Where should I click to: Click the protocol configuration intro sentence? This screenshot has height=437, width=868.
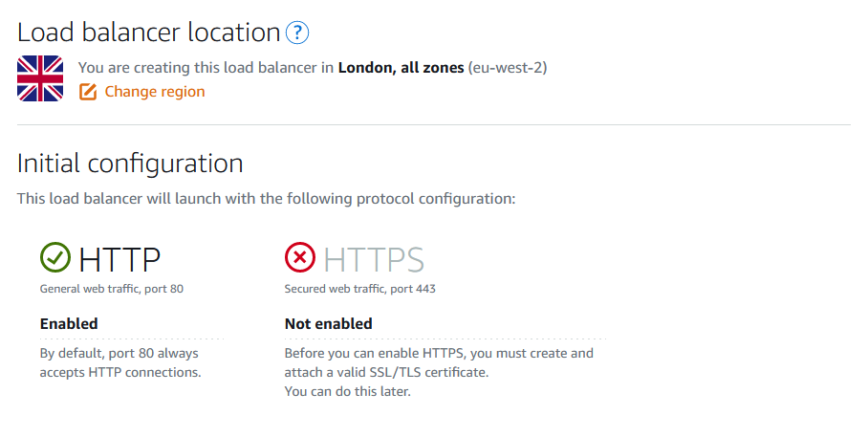tap(267, 199)
